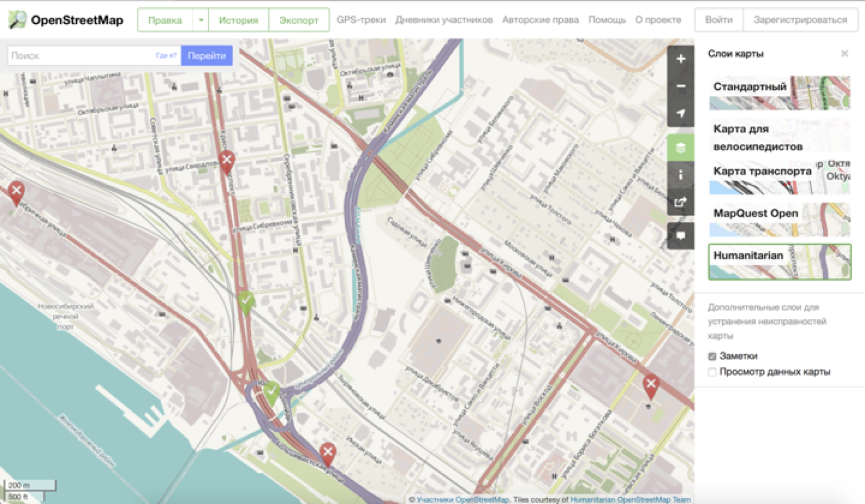Click the OpenStreetMap logo
The image size is (865, 504).
pos(18,20)
